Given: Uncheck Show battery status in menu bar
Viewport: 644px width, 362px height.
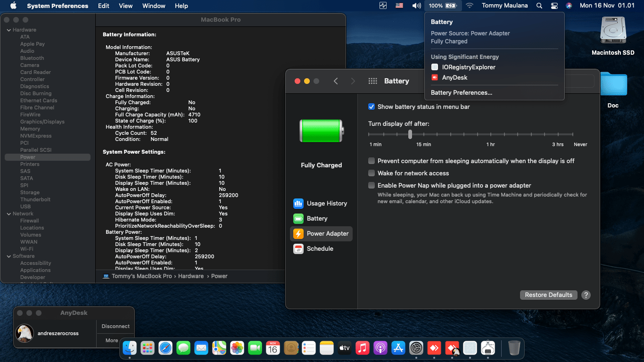Looking at the screenshot, I should tap(372, 107).
